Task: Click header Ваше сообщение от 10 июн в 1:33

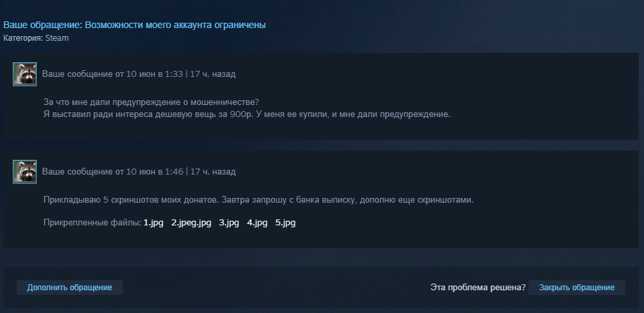Action: click(x=112, y=74)
